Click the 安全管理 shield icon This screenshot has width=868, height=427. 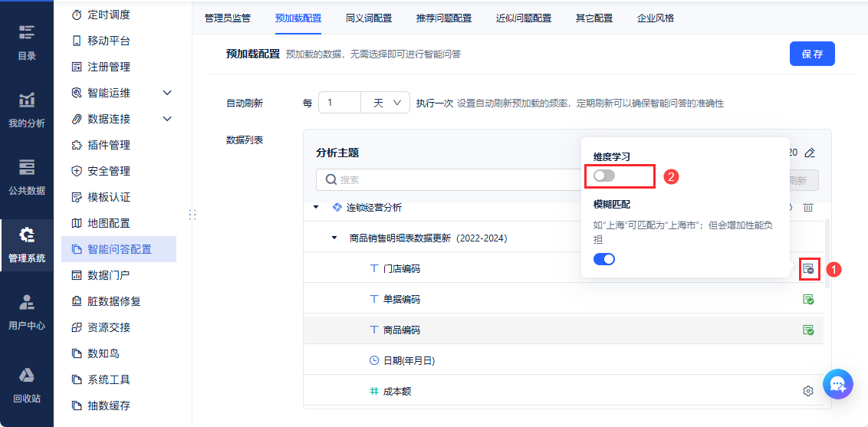click(x=77, y=171)
